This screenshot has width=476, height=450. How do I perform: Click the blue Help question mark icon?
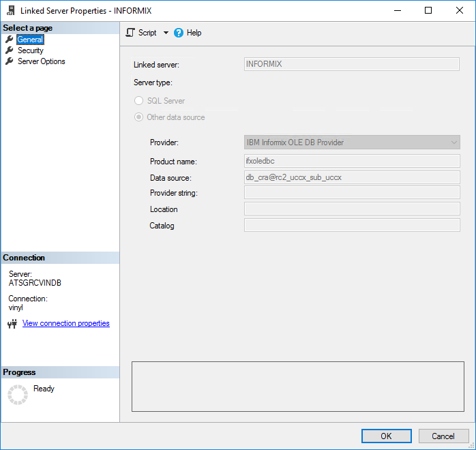coord(179,33)
